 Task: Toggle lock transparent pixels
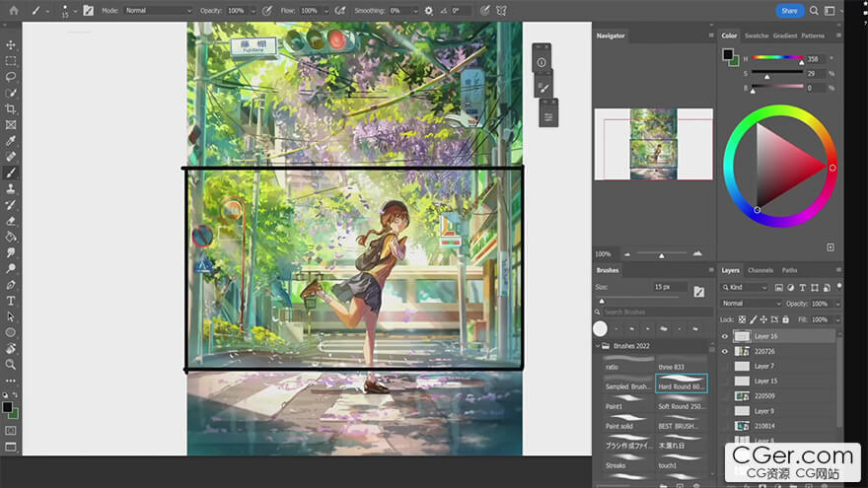point(742,319)
